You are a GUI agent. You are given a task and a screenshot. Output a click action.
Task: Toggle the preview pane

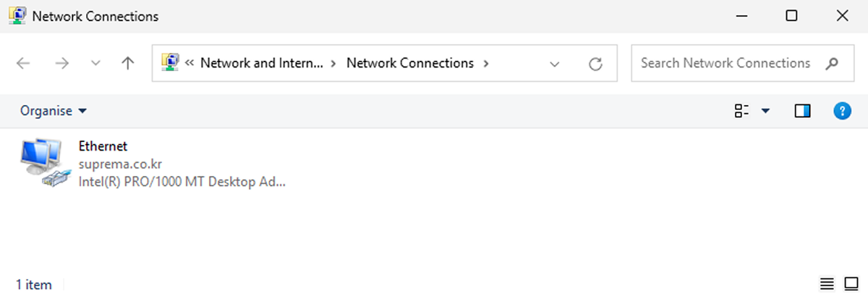[802, 111]
